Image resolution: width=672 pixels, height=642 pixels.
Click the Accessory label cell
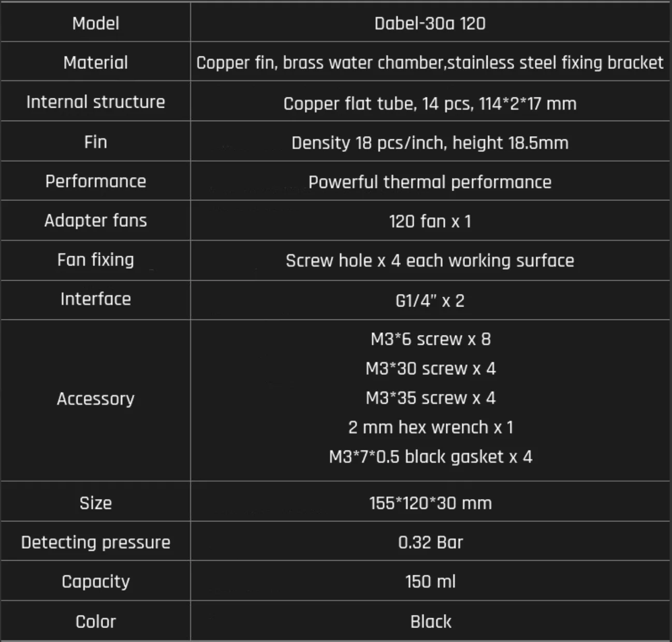(x=96, y=400)
